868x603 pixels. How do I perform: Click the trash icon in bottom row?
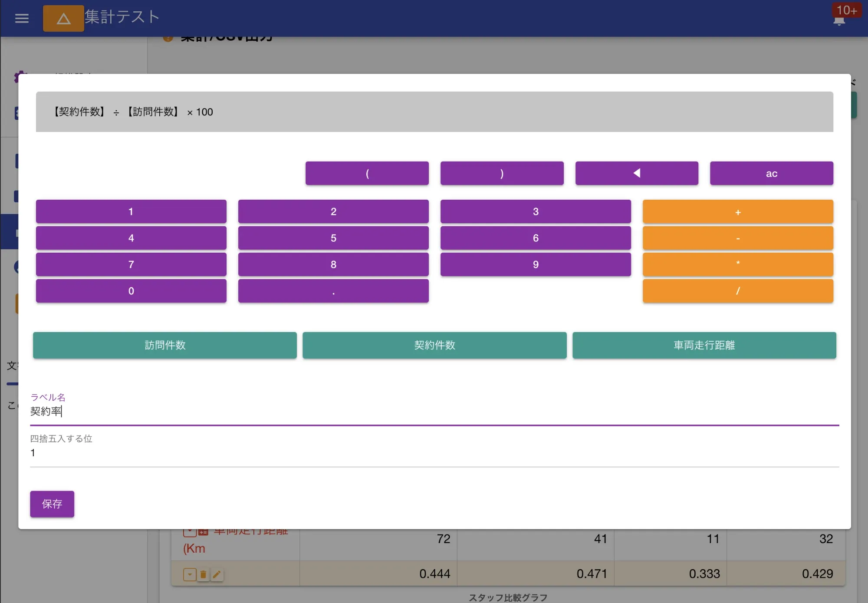pyautogui.click(x=203, y=575)
